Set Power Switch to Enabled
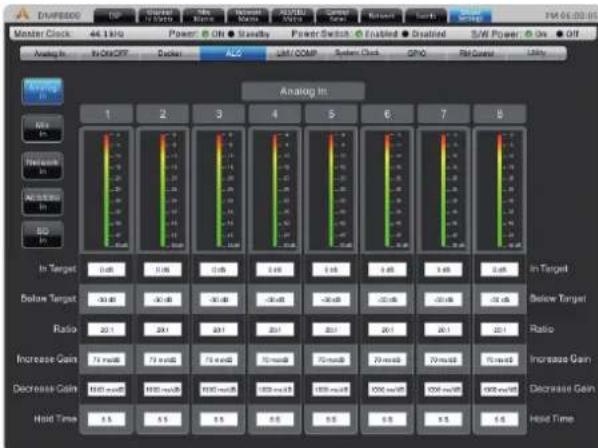 [x=358, y=34]
